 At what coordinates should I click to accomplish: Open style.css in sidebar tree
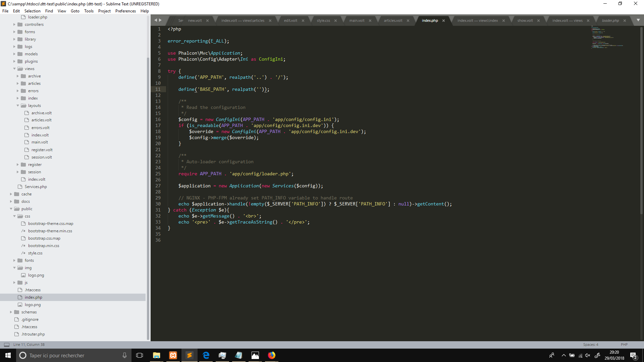[35, 253]
